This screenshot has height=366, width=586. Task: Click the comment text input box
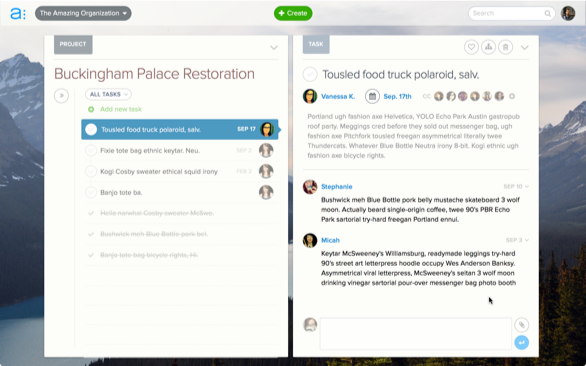point(416,333)
